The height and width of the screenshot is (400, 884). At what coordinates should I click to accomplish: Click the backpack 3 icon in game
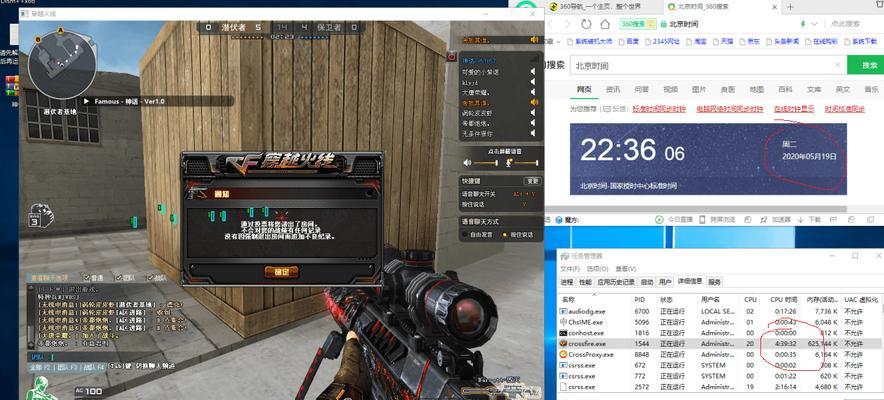click(41, 215)
